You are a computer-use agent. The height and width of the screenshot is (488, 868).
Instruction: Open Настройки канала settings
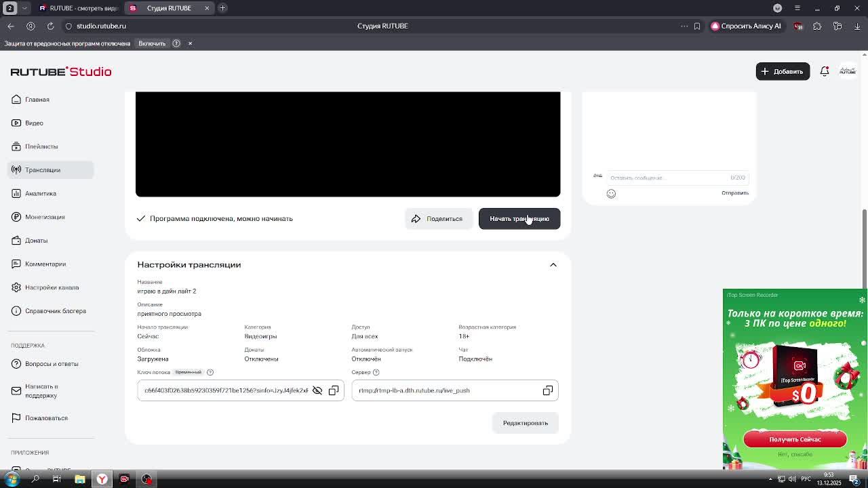pyautogui.click(x=50, y=287)
